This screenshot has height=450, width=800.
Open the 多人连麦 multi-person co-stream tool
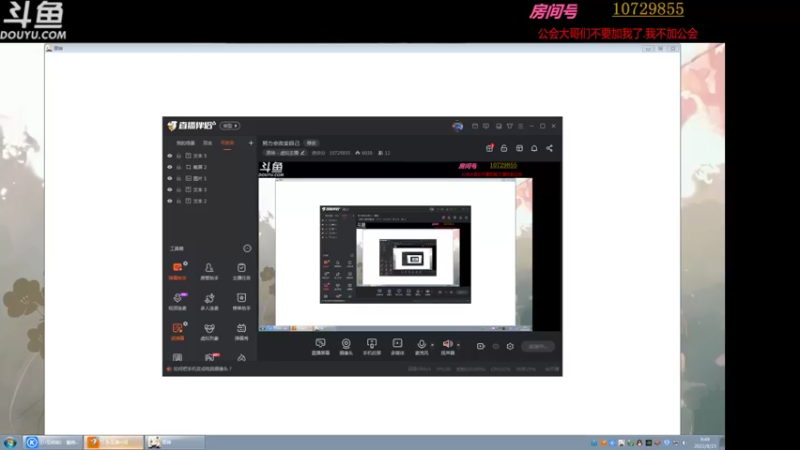(209, 301)
